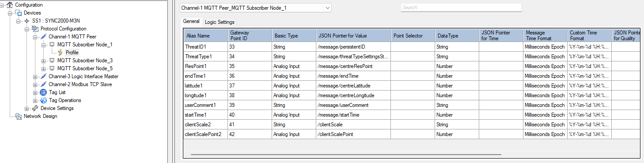Select Network Design tree item label
644x163 pixels.
tap(40, 116)
